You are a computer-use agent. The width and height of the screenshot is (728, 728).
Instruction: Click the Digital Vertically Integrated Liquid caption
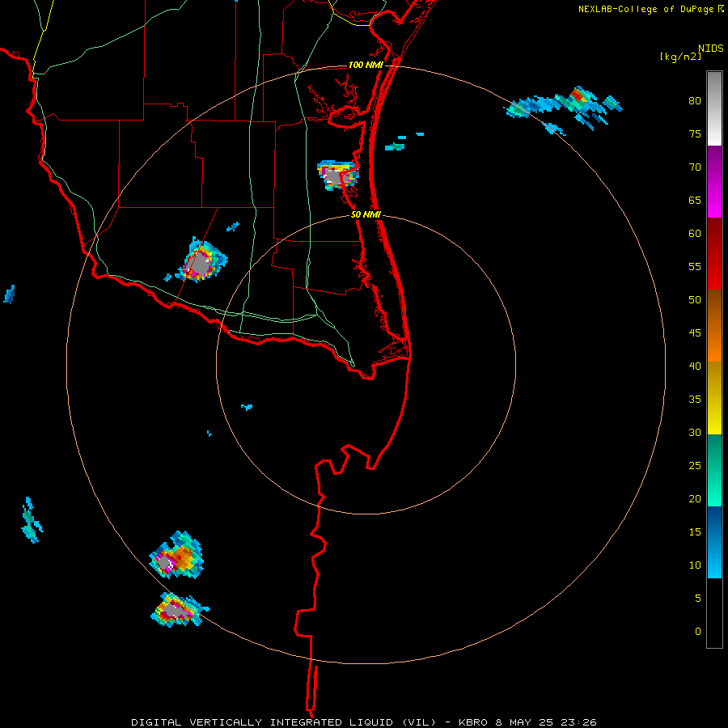283,722
